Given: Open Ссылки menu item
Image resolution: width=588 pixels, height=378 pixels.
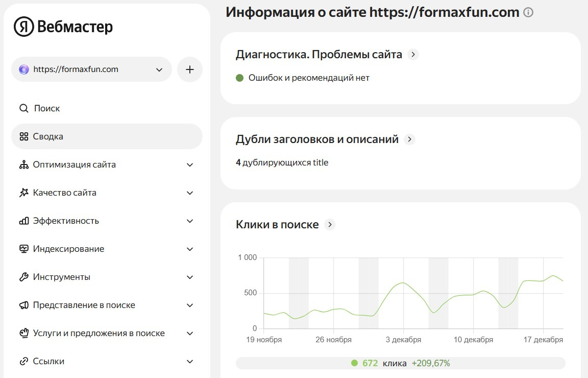Looking at the screenshot, I should [107, 362].
